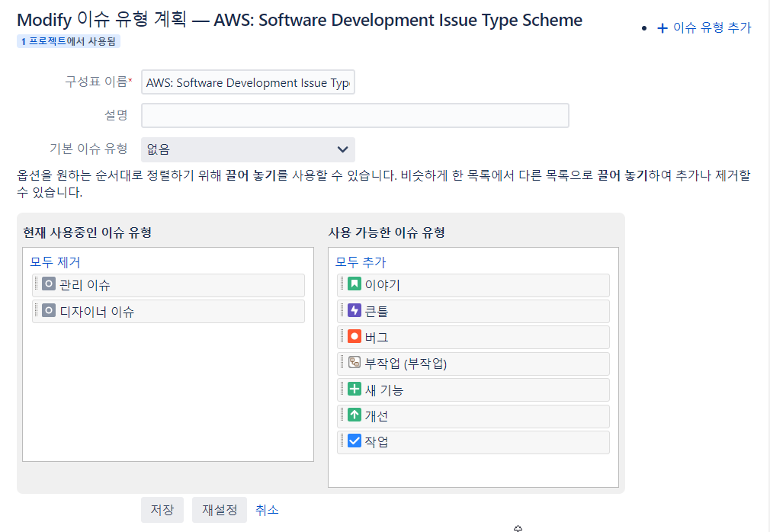Select the 개선 row text

[x=377, y=416]
